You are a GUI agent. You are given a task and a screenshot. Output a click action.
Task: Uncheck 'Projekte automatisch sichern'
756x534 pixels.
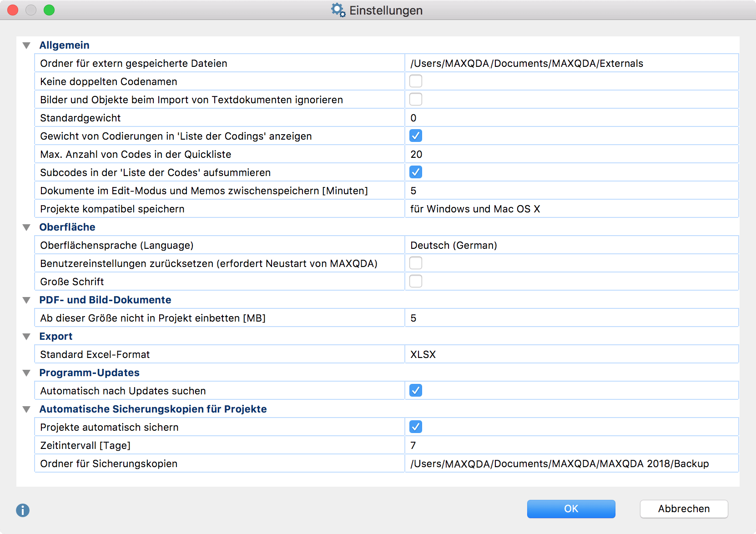pos(415,427)
